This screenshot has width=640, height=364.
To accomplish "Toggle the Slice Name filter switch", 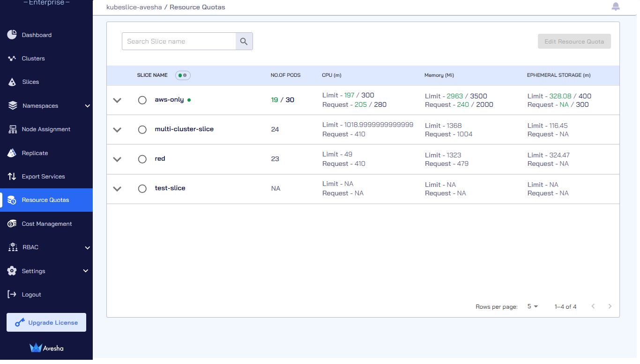I will [x=183, y=75].
